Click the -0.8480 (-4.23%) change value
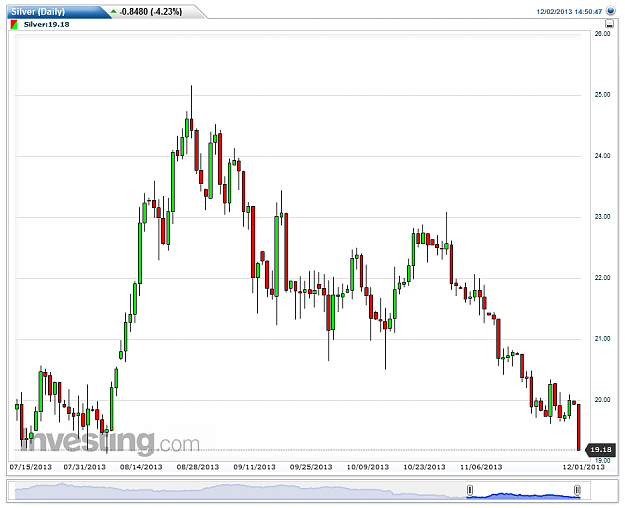Screen dimensions: 625x508 (x=151, y=12)
